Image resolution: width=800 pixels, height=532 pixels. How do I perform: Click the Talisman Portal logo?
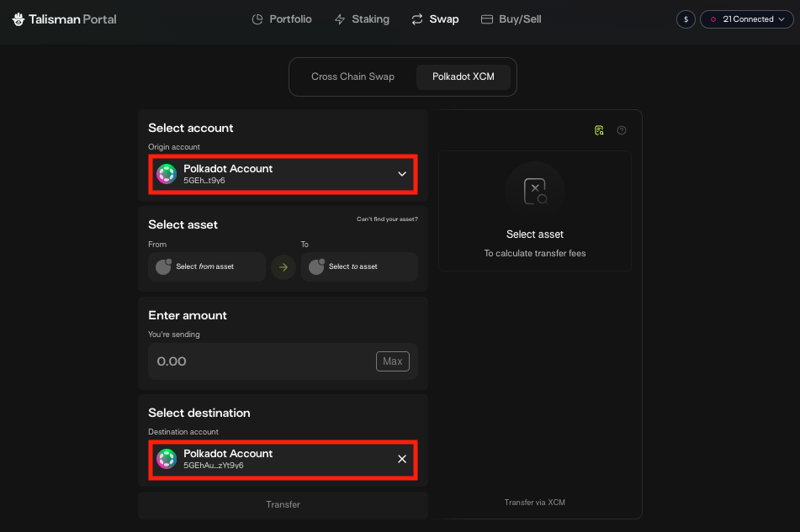point(64,19)
